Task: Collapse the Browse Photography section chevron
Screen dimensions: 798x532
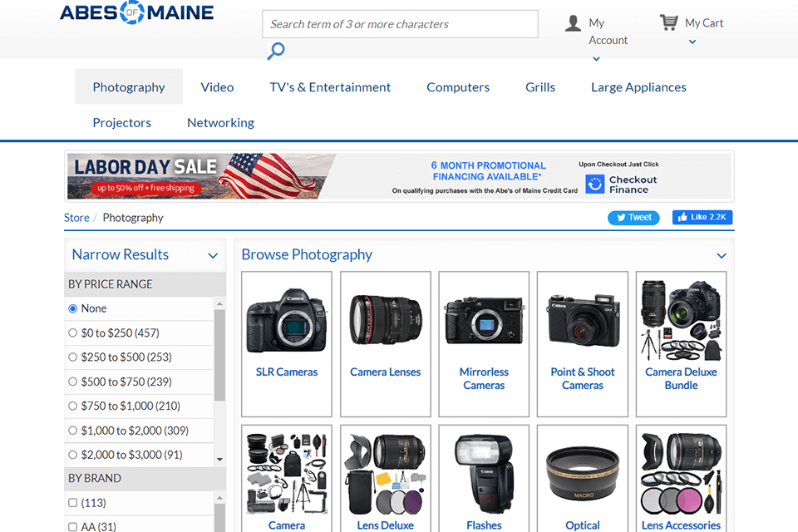Action: [722, 255]
